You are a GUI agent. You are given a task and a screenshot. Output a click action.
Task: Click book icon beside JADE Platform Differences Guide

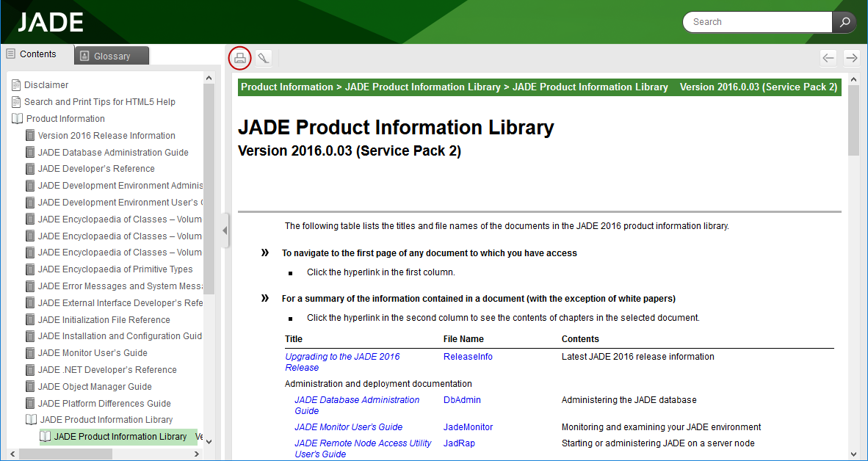click(30, 404)
